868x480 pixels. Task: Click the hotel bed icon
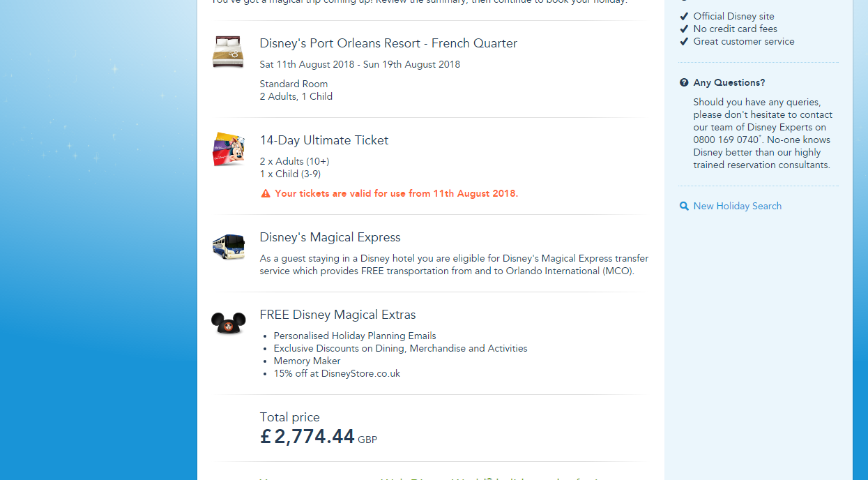point(228,52)
